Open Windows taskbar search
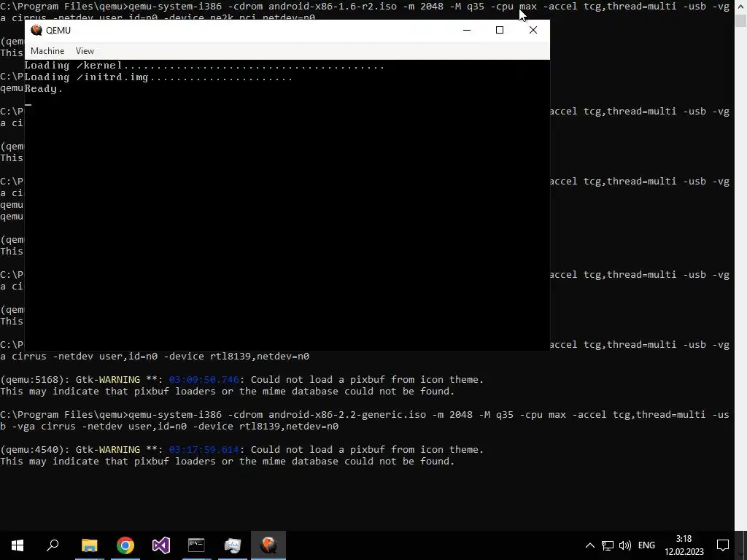Viewport: 747px width, 560px height. point(53,545)
